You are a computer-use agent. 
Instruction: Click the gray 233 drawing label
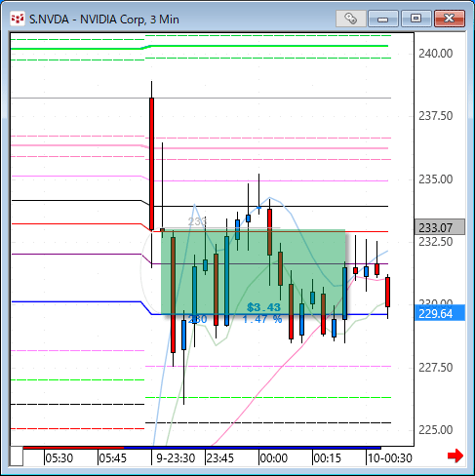(197, 221)
